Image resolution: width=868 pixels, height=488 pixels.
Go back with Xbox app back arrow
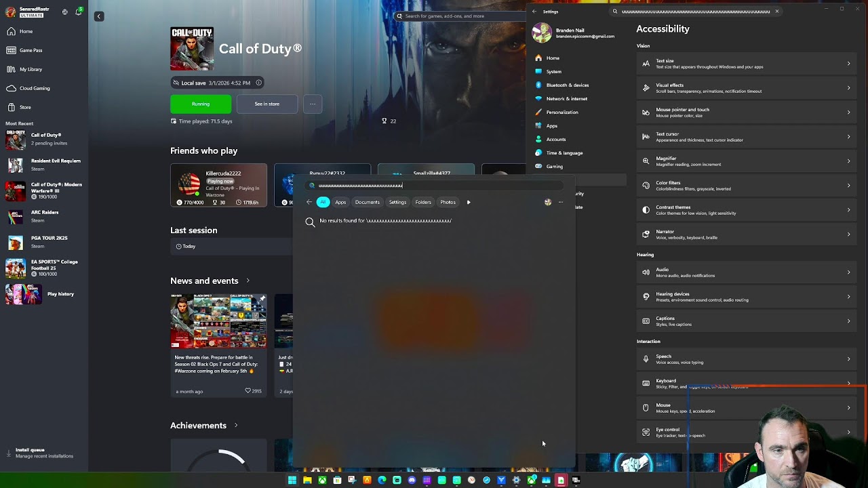coord(99,16)
